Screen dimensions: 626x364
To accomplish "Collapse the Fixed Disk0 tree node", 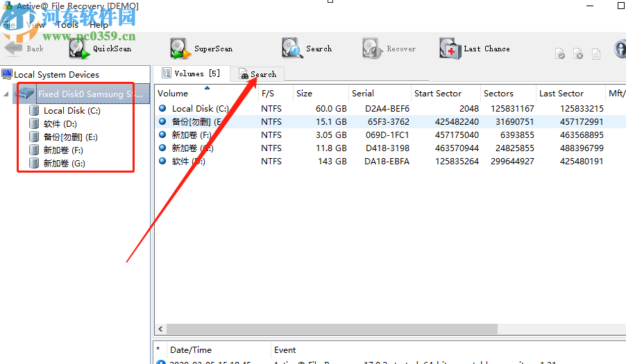I will coord(7,94).
